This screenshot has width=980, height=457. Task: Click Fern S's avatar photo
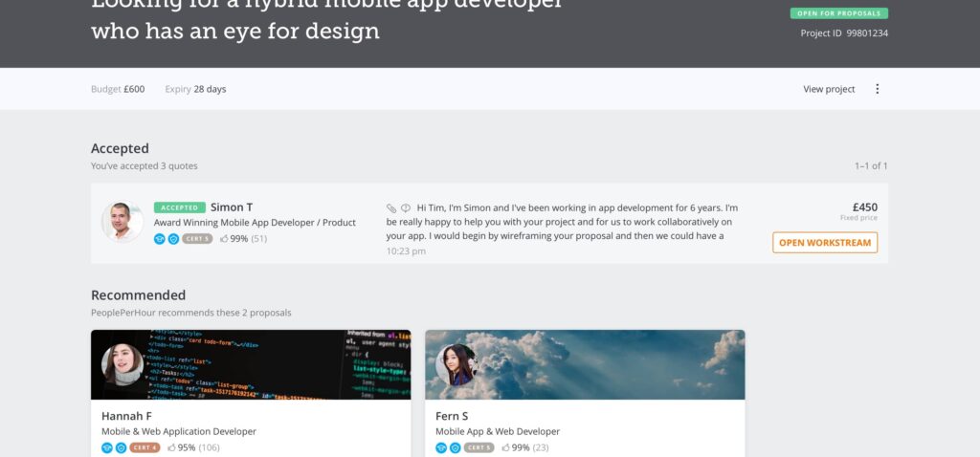click(x=457, y=364)
